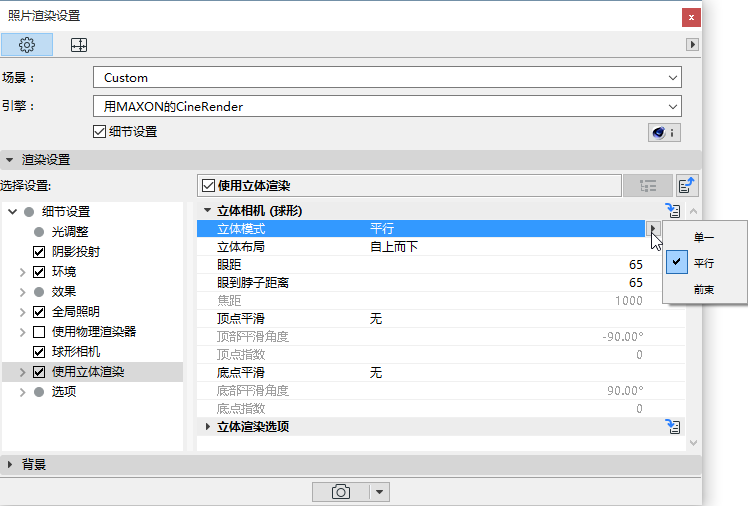Expand the 背景 section

[10, 464]
